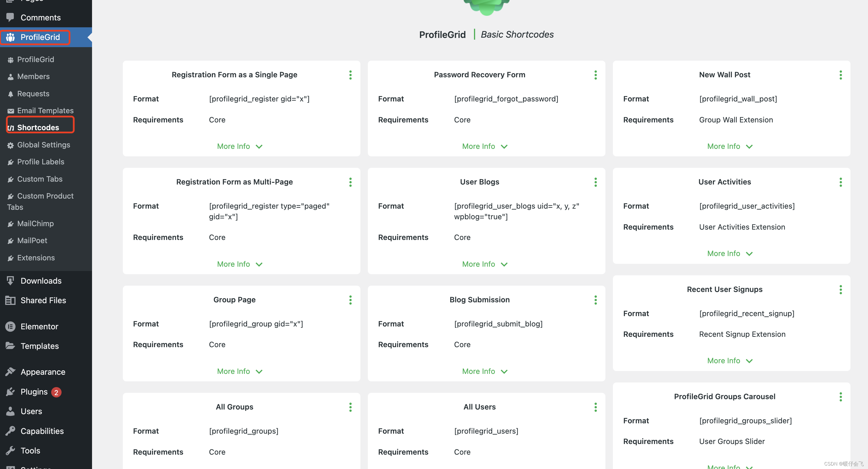This screenshot has width=868, height=469.
Task: Click the profilegrid_forgot_password shortcode text
Action: pyautogui.click(x=506, y=99)
